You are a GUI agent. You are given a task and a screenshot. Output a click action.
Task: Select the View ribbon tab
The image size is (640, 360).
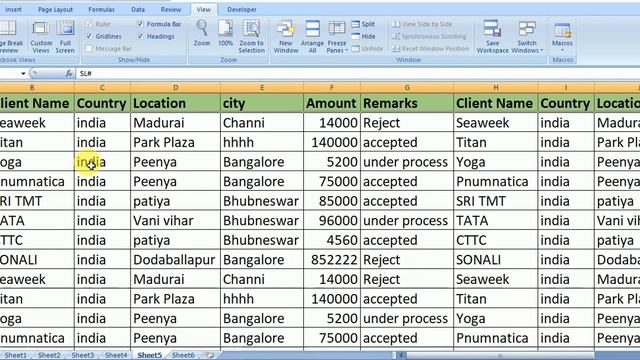click(x=204, y=9)
